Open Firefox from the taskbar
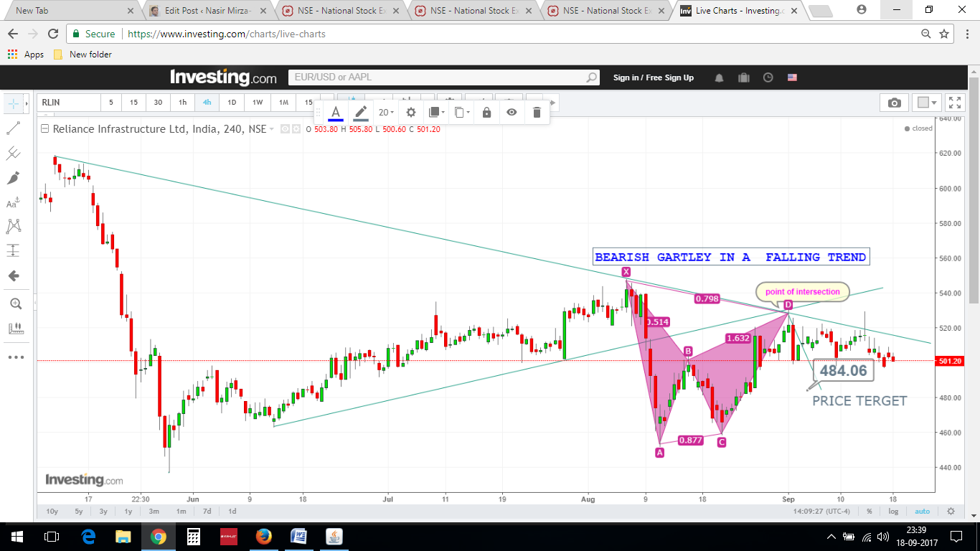 (263, 536)
